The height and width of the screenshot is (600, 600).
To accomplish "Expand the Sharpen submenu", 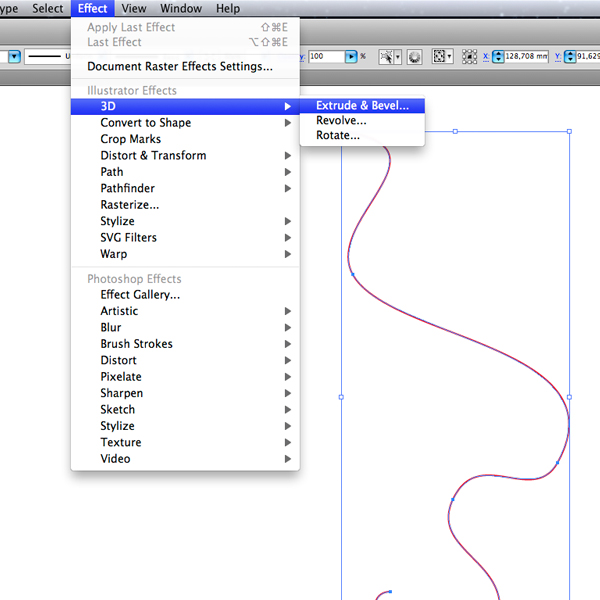I will (x=185, y=393).
